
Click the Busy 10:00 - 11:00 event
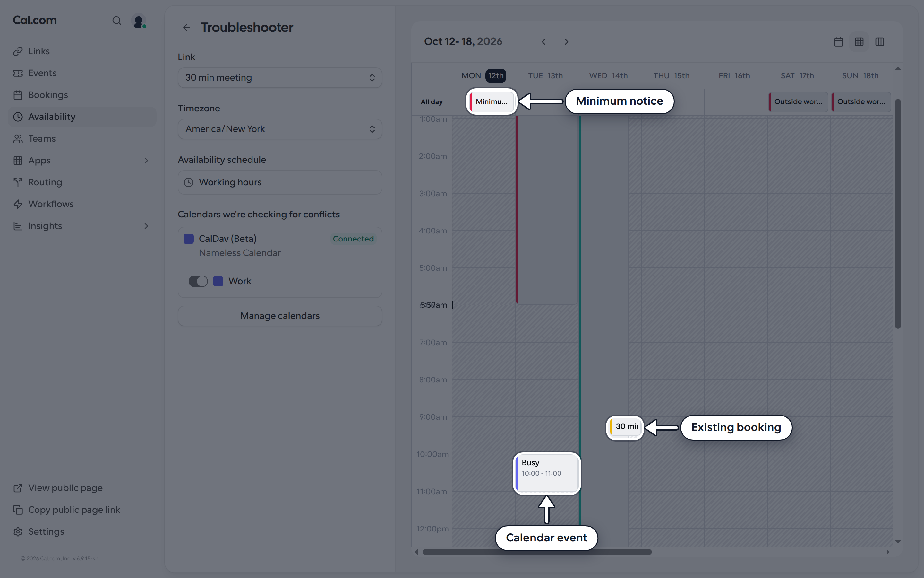pyautogui.click(x=547, y=473)
